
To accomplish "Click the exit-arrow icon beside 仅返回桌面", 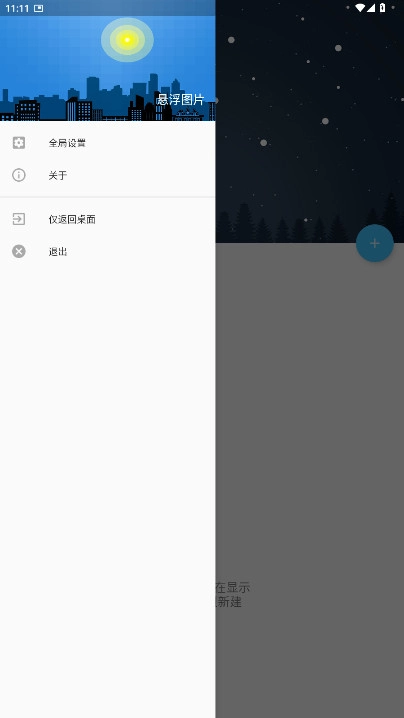I will point(19,219).
